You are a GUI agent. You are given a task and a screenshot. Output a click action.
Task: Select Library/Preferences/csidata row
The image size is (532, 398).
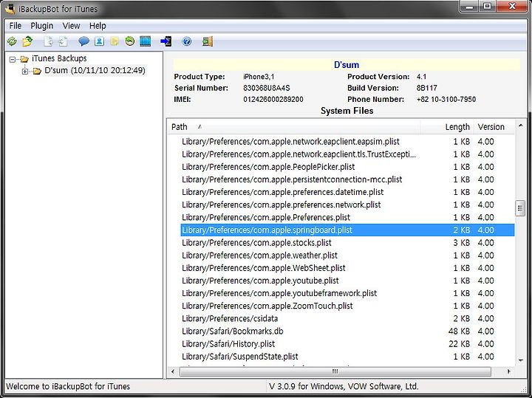tap(347, 319)
